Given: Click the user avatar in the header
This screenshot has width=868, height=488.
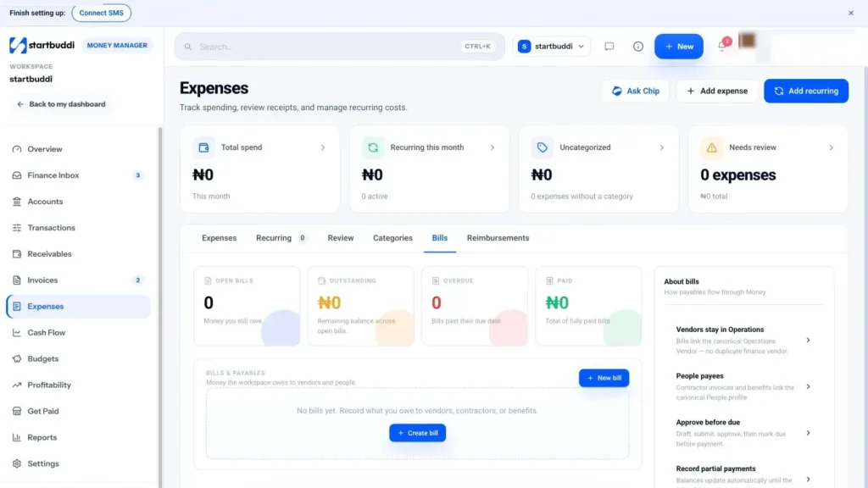Looking at the screenshot, I should [747, 41].
